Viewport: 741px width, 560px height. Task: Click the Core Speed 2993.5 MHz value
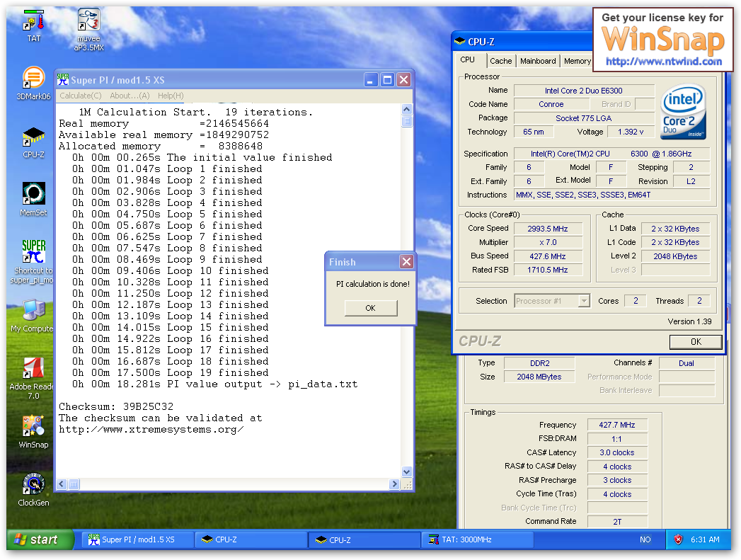(x=548, y=229)
